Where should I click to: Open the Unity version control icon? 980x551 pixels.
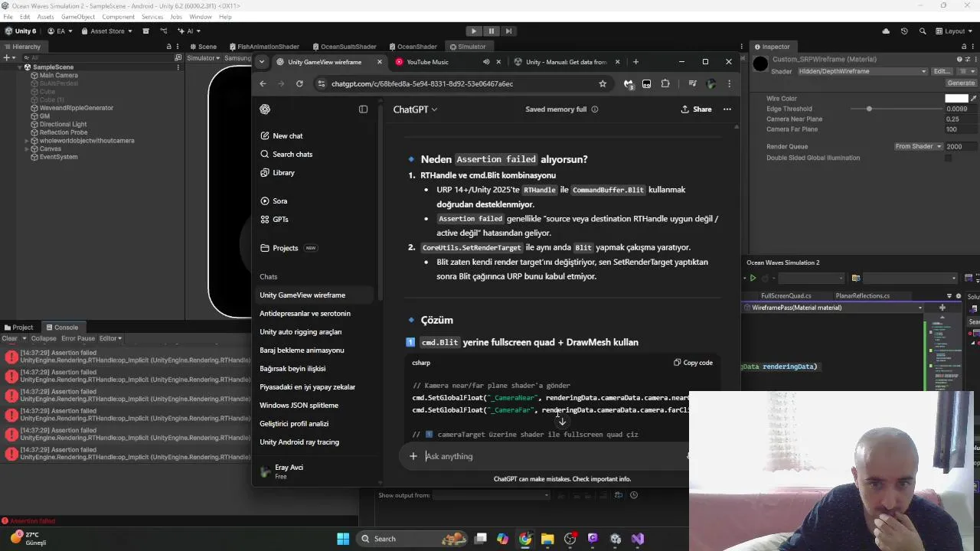pyautogui.click(x=164, y=31)
